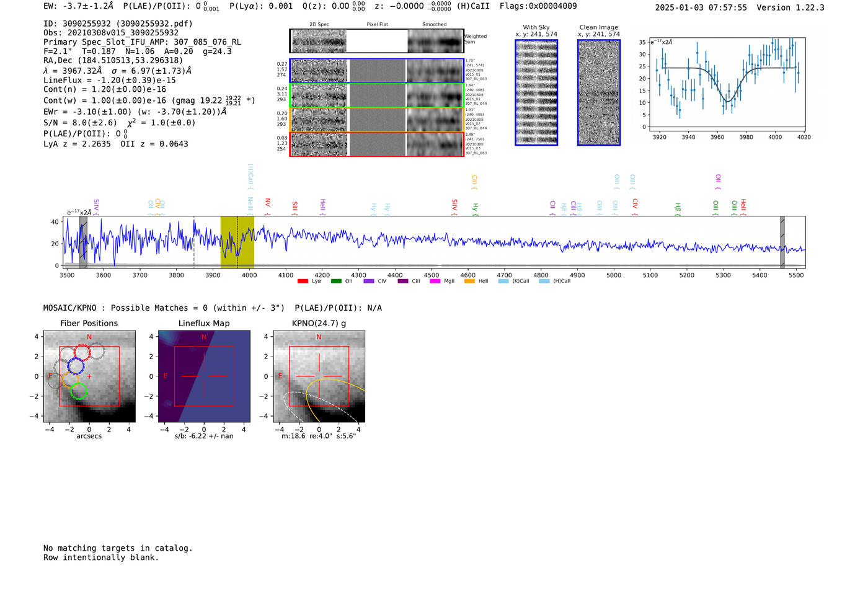
Task: Click the green fiber circle marker
Action: point(79,391)
